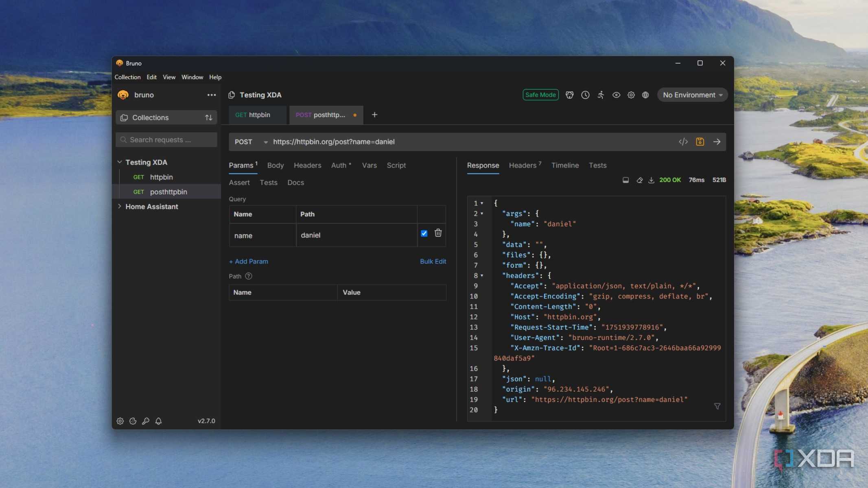Image resolution: width=868 pixels, height=488 pixels.
Task: Switch to the GET httpbin tab
Action: (257, 115)
